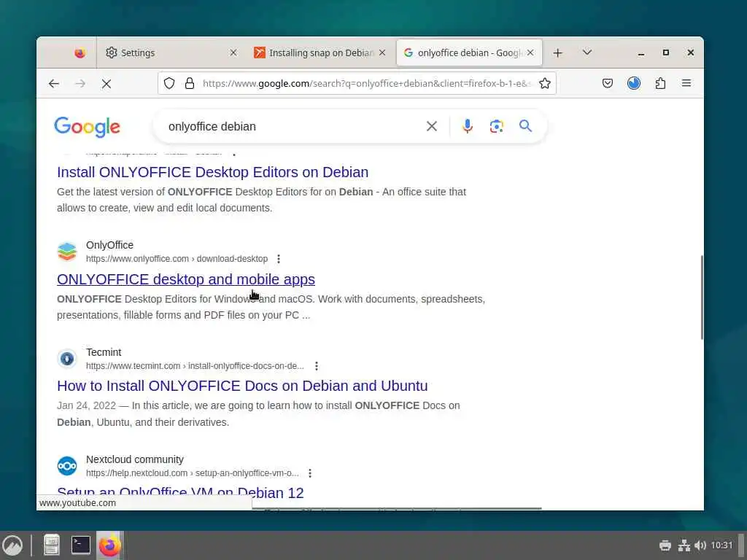Open the taskbar application menu
The height and width of the screenshot is (560, 747).
(x=13, y=545)
